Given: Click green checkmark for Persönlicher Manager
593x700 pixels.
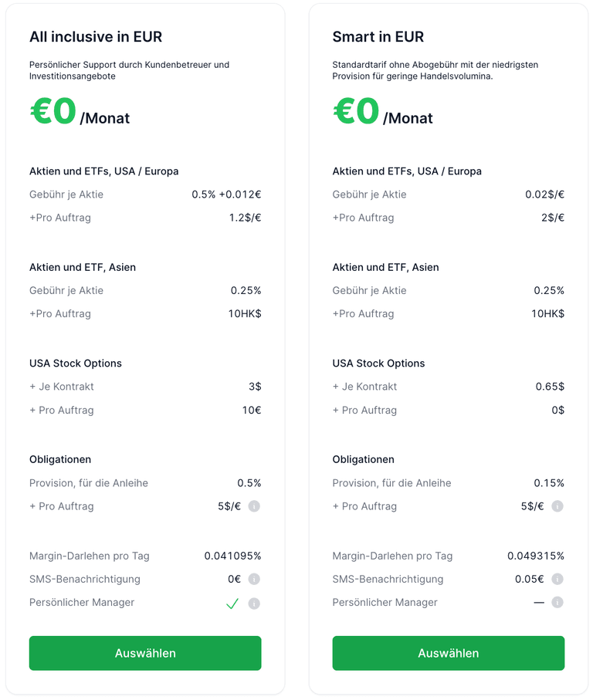Looking at the screenshot, I should coord(232,604).
